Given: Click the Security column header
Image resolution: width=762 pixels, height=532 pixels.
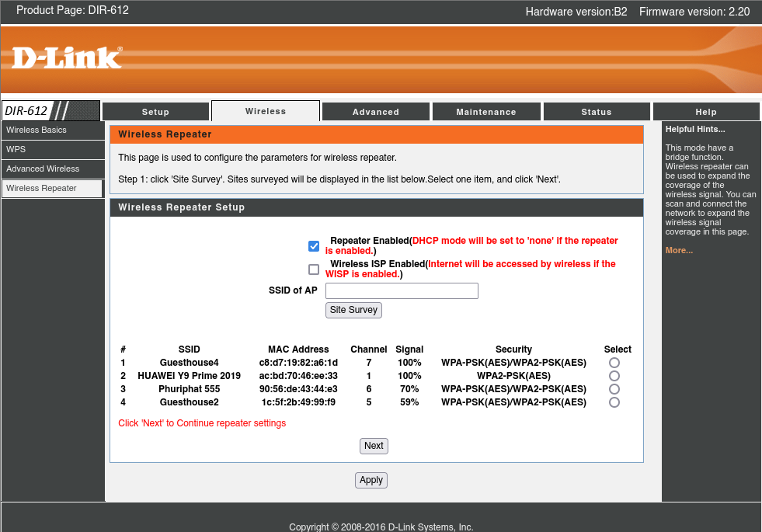Looking at the screenshot, I should [513, 349].
